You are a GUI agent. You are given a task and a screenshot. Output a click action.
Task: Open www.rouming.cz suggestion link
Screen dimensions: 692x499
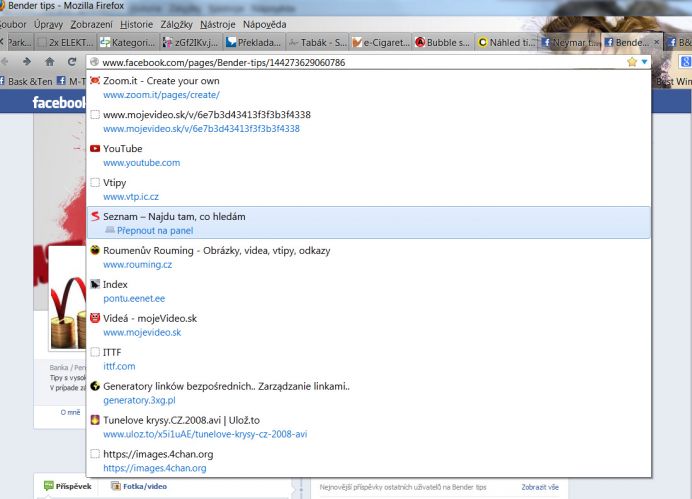138,265
